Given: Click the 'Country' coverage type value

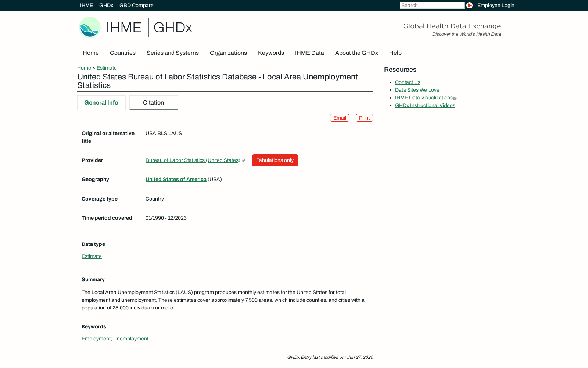Looking at the screenshot, I should pyautogui.click(x=155, y=199).
